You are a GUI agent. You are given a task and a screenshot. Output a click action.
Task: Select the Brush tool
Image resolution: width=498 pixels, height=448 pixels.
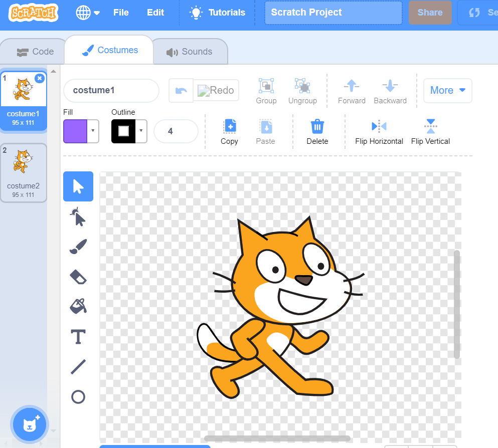[x=78, y=247]
